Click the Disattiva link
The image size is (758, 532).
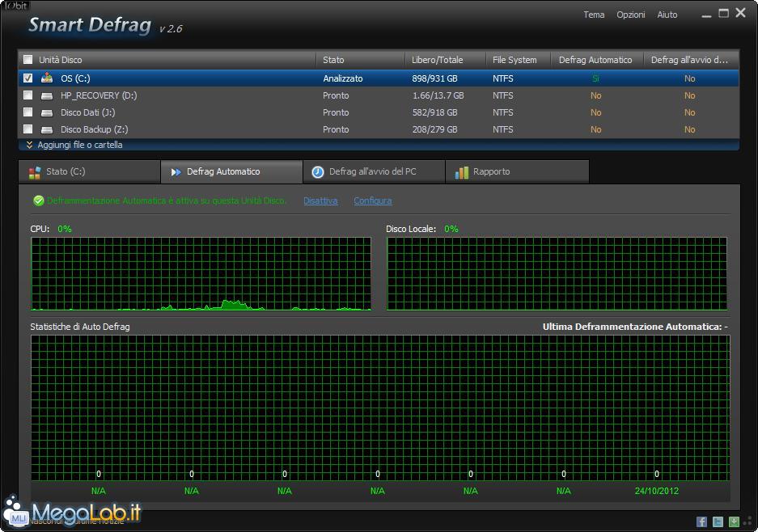(x=320, y=201)
